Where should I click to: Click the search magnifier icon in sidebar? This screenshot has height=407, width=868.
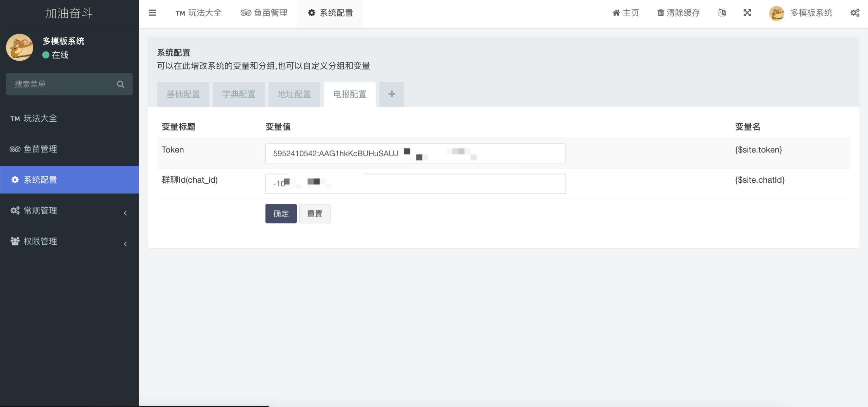click(x=120, y=84)
